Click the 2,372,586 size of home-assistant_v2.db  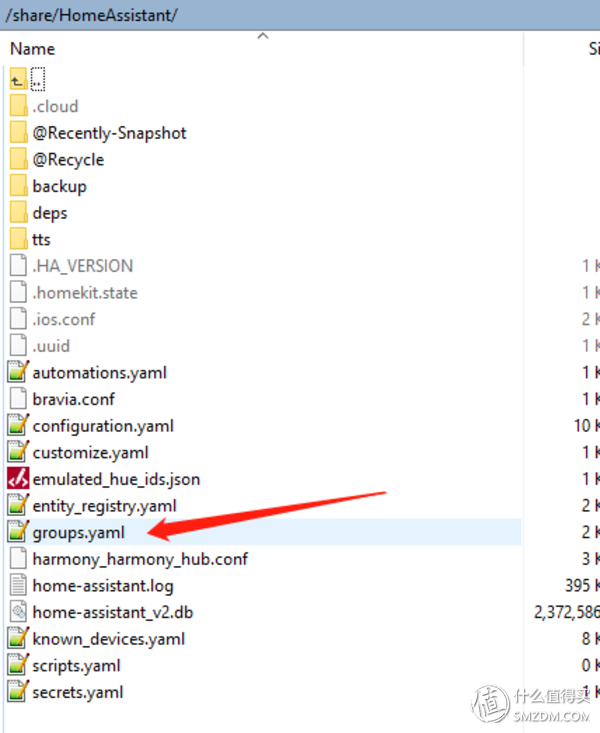(567, 612)
